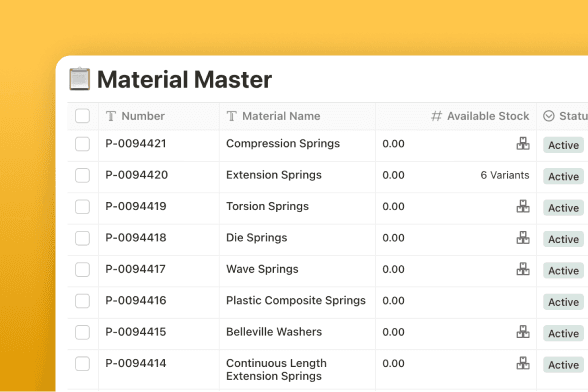The width and height of the screenshot is (588, 392).
Task: Click stock boxes icon in Wave Springs row
Action: pos(523,269)
